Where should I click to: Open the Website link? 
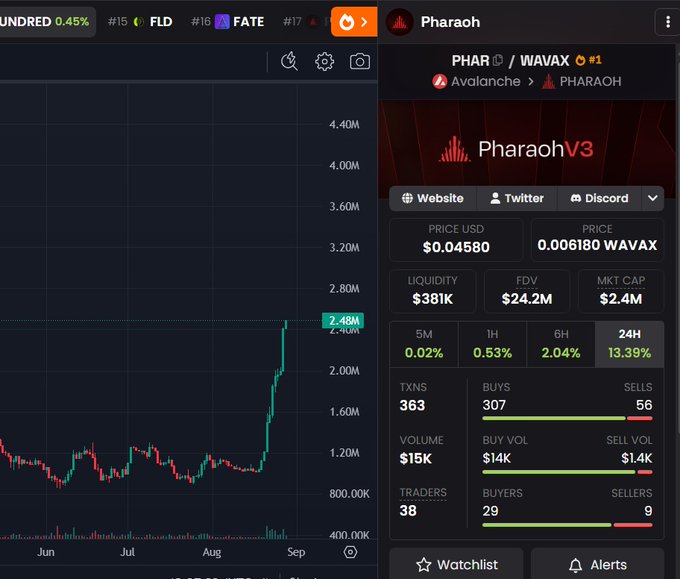pyautogui.click(x=433, y=198)
